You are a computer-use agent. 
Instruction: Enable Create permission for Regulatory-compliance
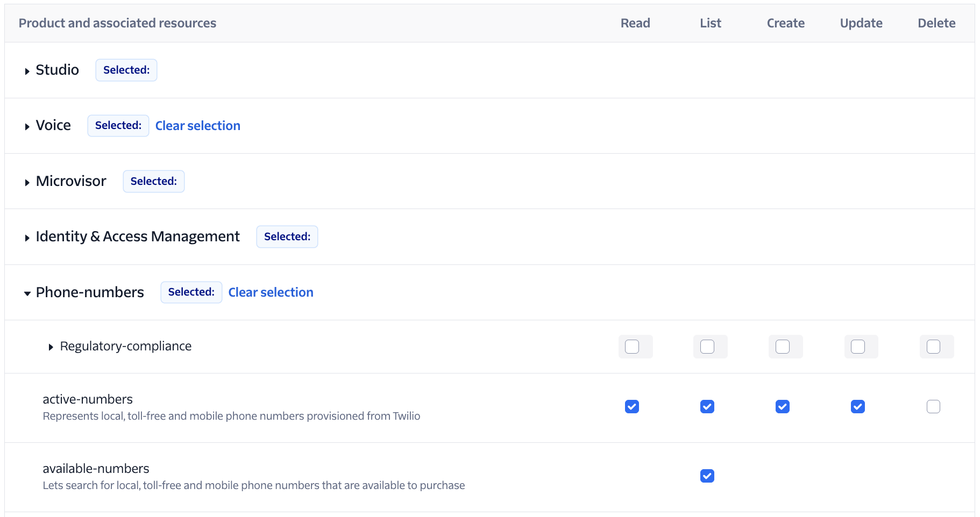[785, 347]
